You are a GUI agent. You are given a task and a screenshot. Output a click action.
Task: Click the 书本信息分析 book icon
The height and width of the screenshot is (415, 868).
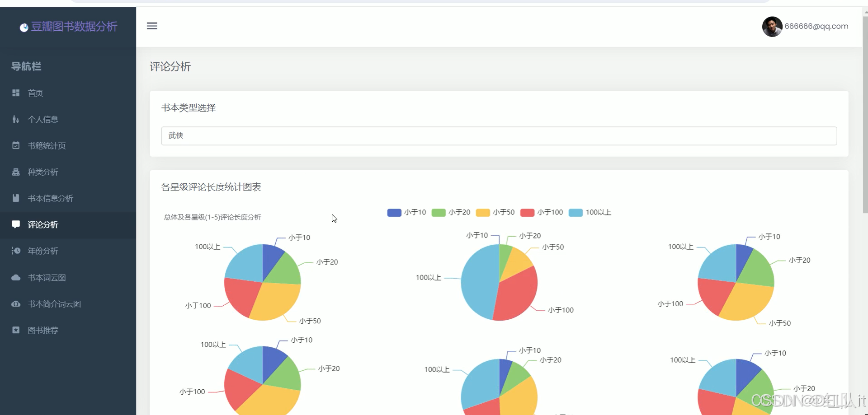(16, 198)
